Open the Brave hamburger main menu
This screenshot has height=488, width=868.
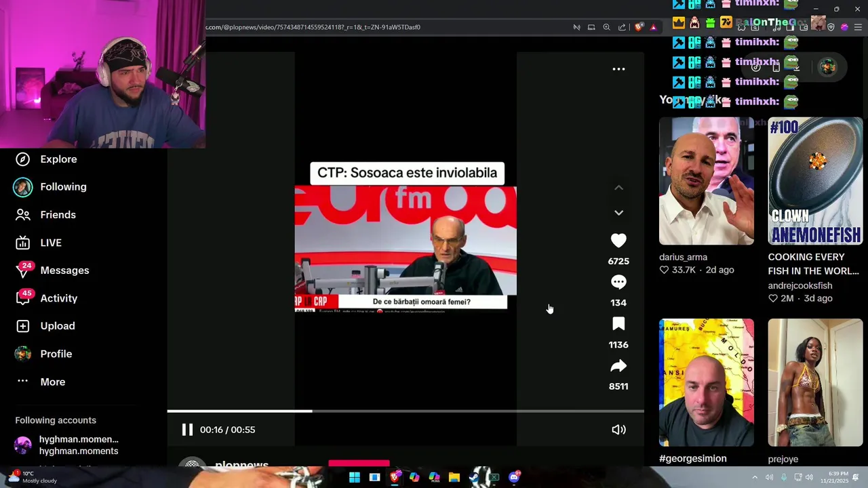[x=858, y=27]
